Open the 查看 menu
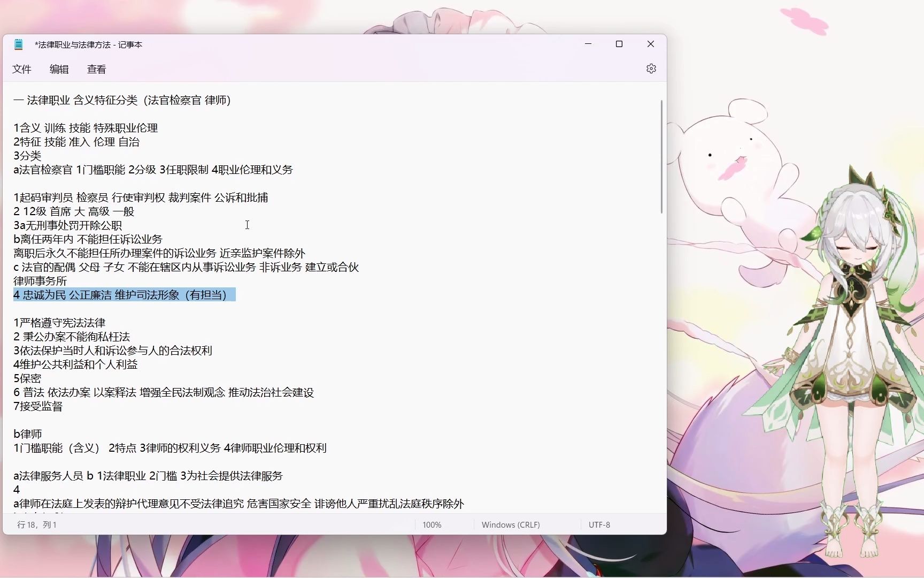 pos(97,69)
